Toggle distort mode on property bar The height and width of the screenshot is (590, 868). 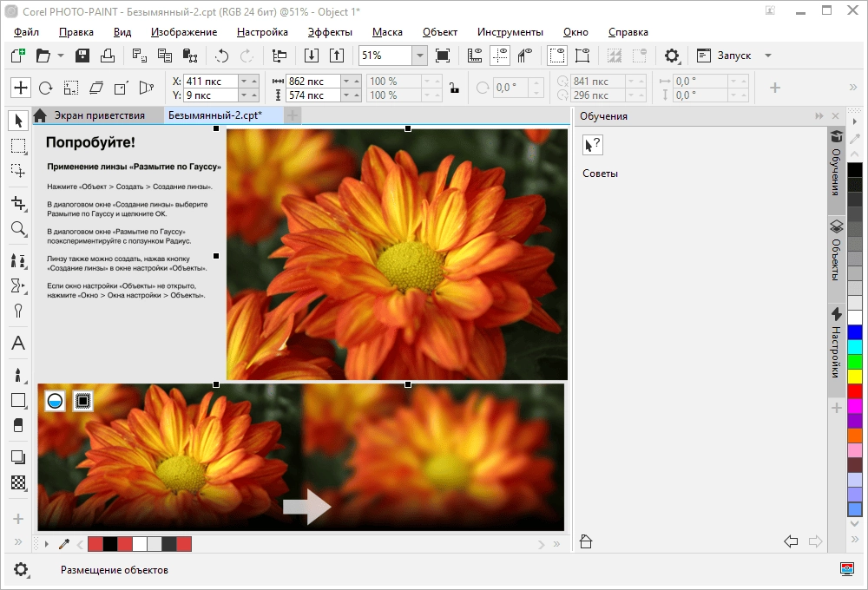[122, 88]
